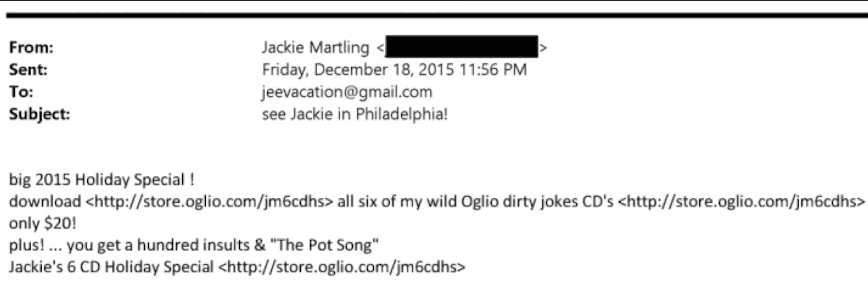The height and width of the screenshot is (285, 868).
Task: Click the "To:" header label
Action: click(21, 92)
